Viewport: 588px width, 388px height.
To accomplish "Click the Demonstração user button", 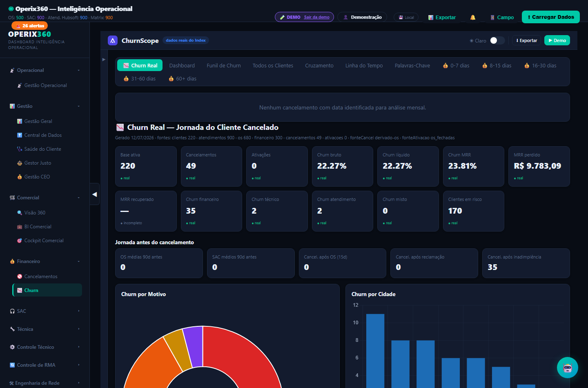I will (x=363, y=17).
